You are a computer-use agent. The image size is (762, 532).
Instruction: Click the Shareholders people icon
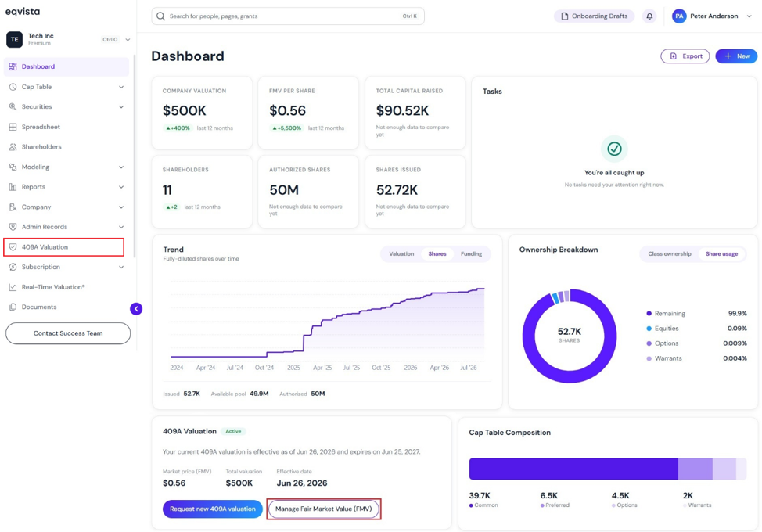pyautogui.click(x=13, y=147)
